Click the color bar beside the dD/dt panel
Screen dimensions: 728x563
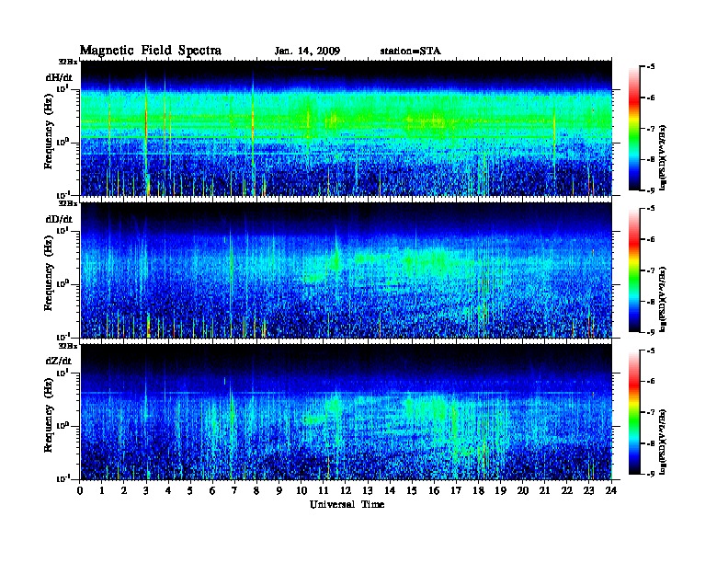tap(634, 270)
